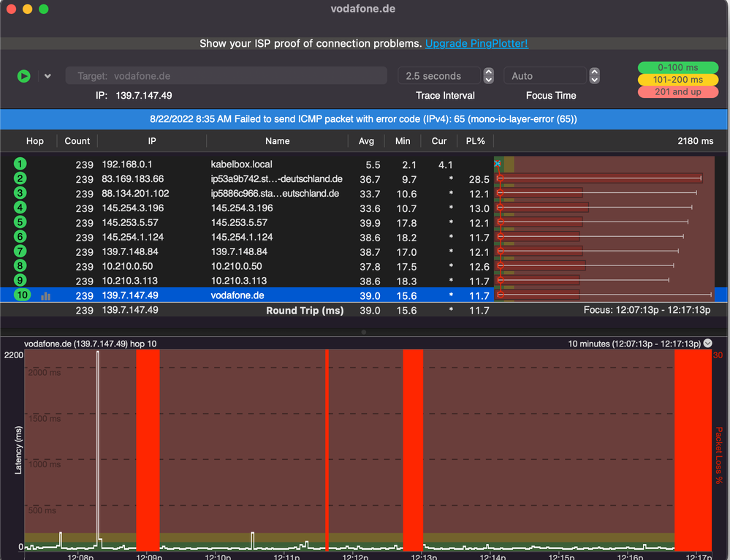Click the 28.5 packet loss value

pos(479,179)
